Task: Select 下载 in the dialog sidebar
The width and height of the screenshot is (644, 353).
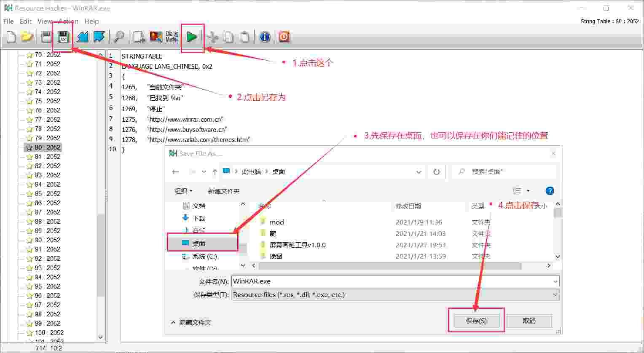Action: [199, 218]
